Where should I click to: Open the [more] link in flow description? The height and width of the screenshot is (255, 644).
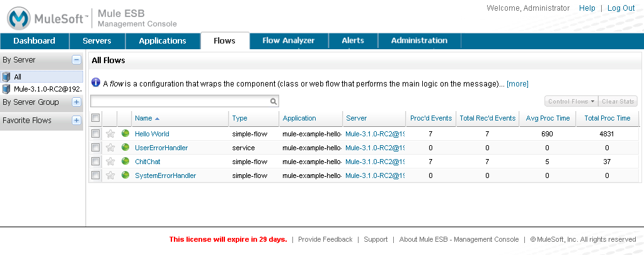517,83
